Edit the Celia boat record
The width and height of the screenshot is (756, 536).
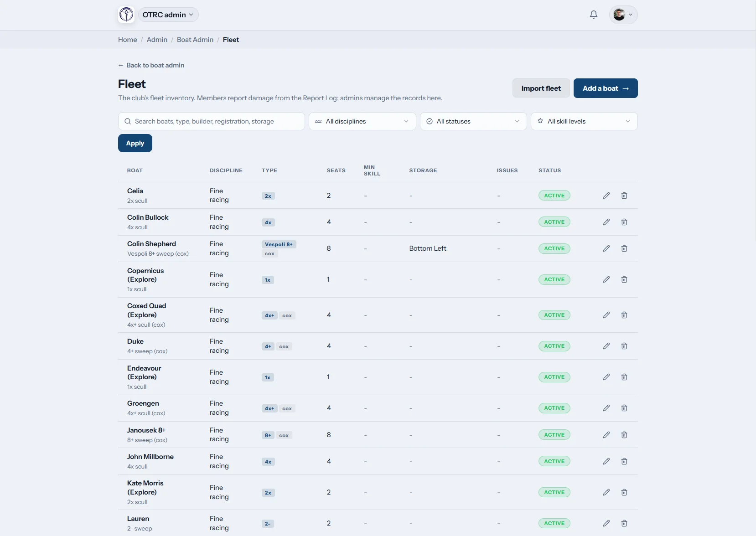(606, 196)
